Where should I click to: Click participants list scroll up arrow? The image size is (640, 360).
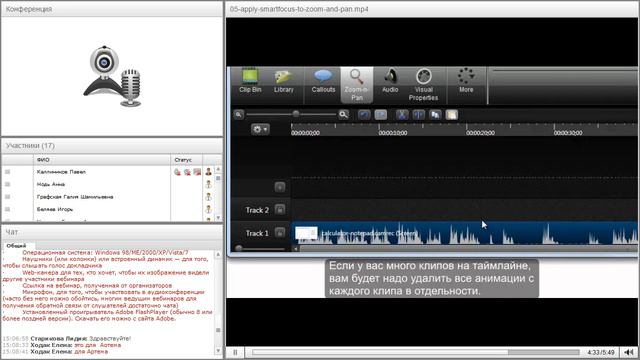(218, 169)
